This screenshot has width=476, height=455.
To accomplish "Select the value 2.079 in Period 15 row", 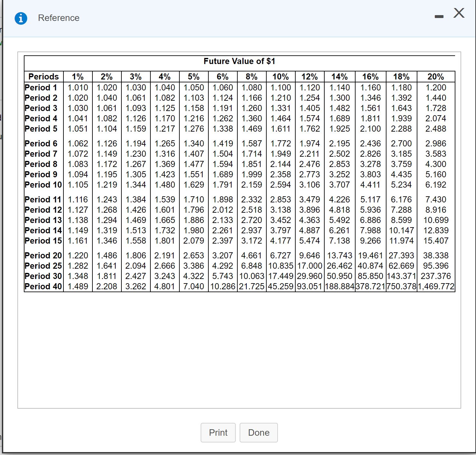I will (x=194, y=241).
